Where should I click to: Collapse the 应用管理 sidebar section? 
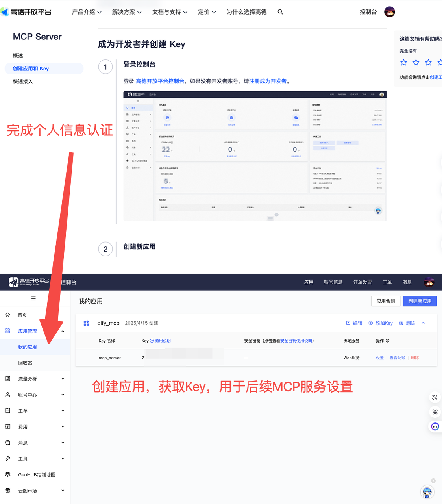63,331
